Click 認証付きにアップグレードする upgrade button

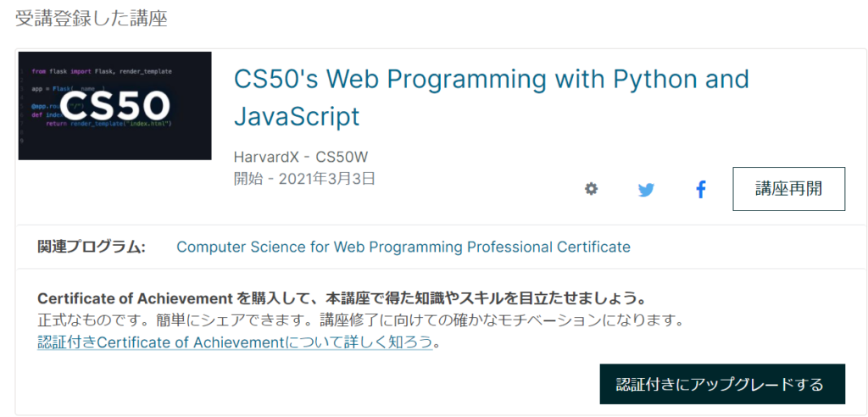click(x=722, y=384)
